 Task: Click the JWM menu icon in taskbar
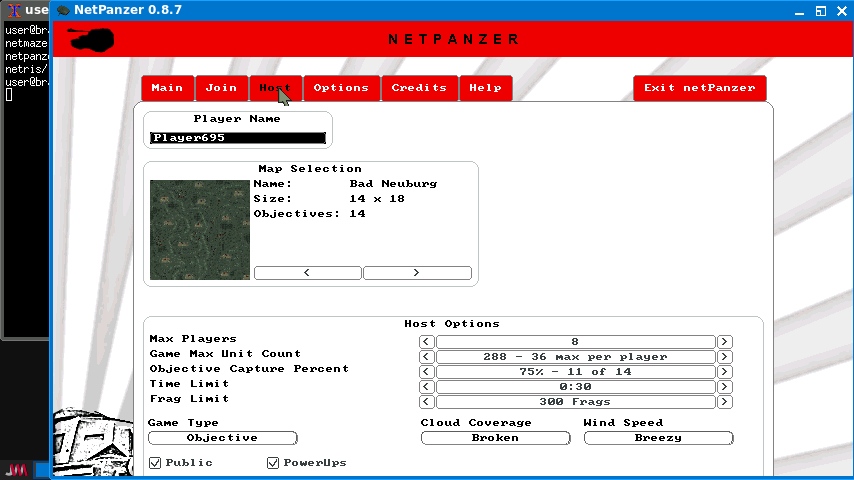coord(16,470)
